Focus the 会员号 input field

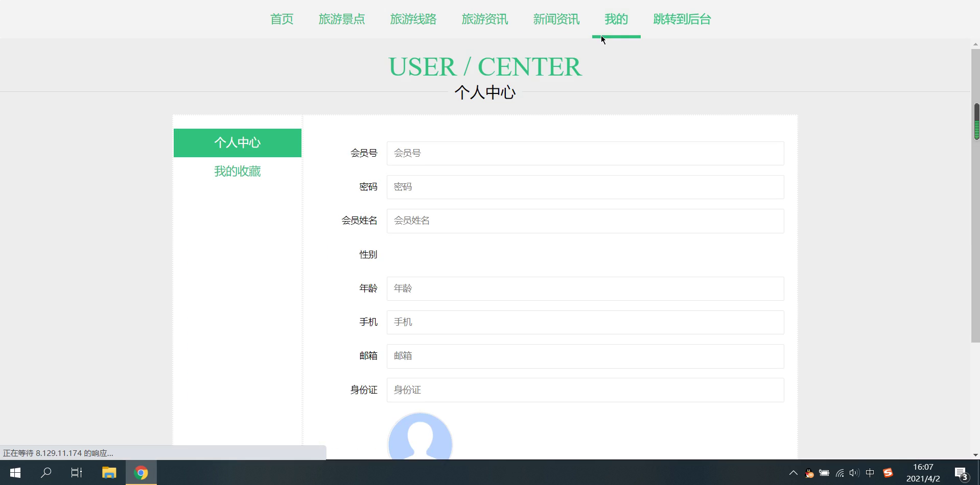(585, 153)
